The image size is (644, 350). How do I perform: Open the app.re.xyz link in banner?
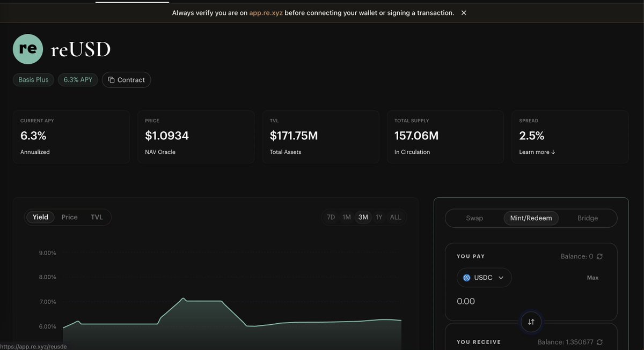tap(266, 12)
